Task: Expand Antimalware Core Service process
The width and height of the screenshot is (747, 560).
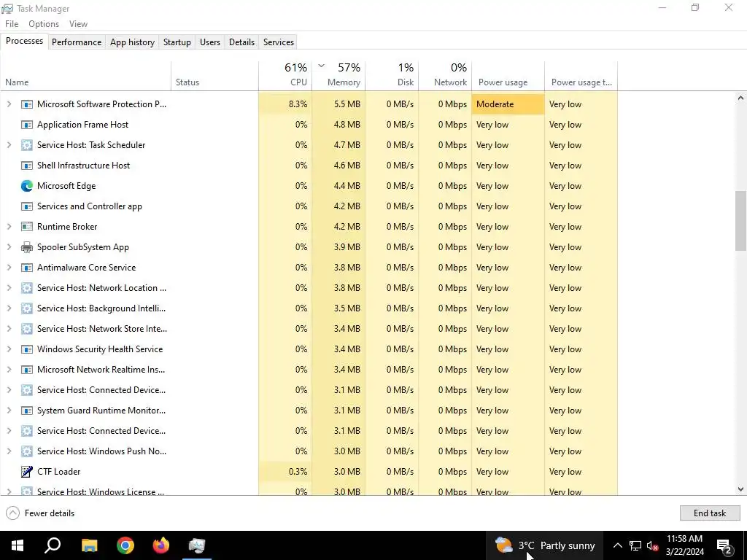Action: point(9,268)
